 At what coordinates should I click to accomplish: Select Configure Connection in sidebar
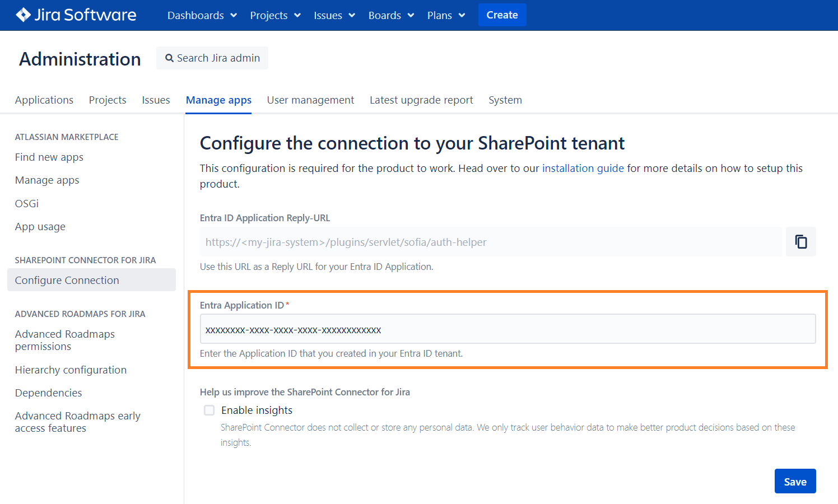(67, 281)
